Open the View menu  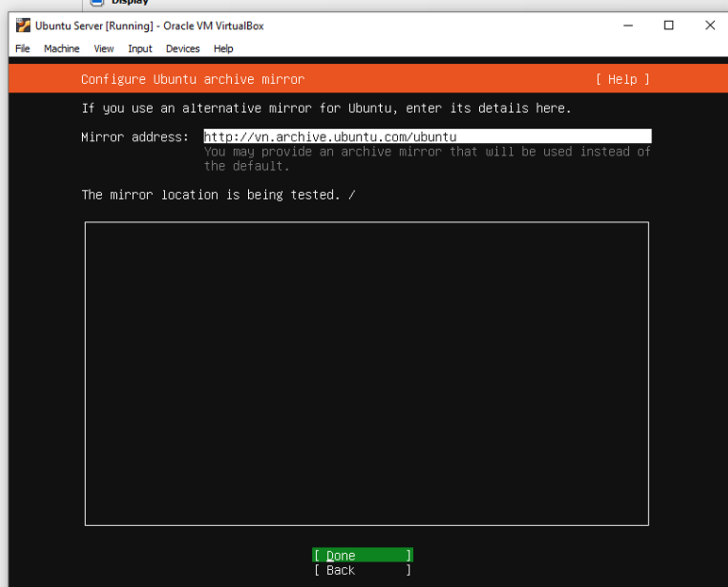104,48
